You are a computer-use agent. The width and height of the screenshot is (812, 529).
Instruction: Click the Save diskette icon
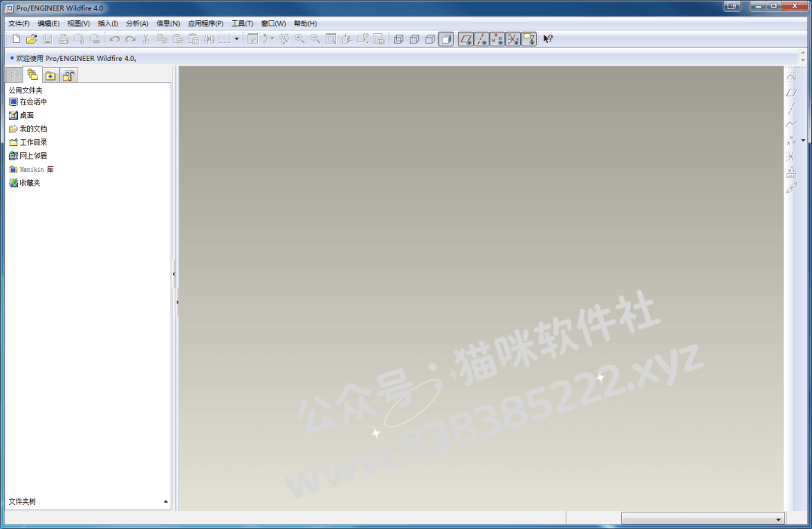pos(47,39)
